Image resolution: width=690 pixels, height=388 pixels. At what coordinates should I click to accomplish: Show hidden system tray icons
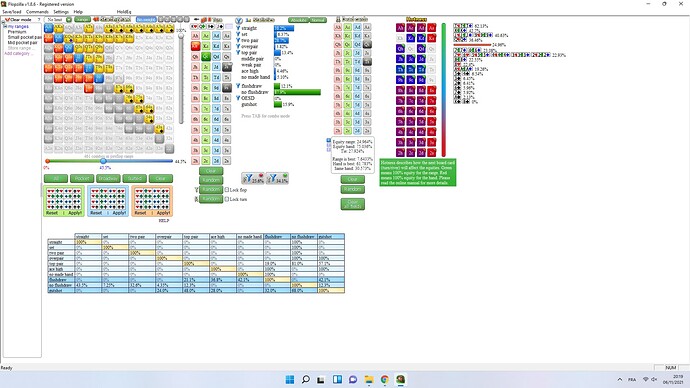click(x=620, y=379)
